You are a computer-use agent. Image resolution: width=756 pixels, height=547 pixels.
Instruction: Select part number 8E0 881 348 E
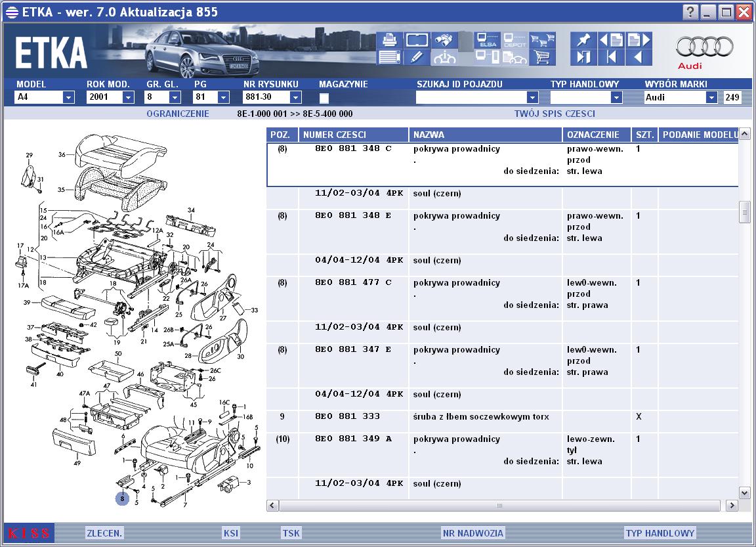[x=353, y=215]
